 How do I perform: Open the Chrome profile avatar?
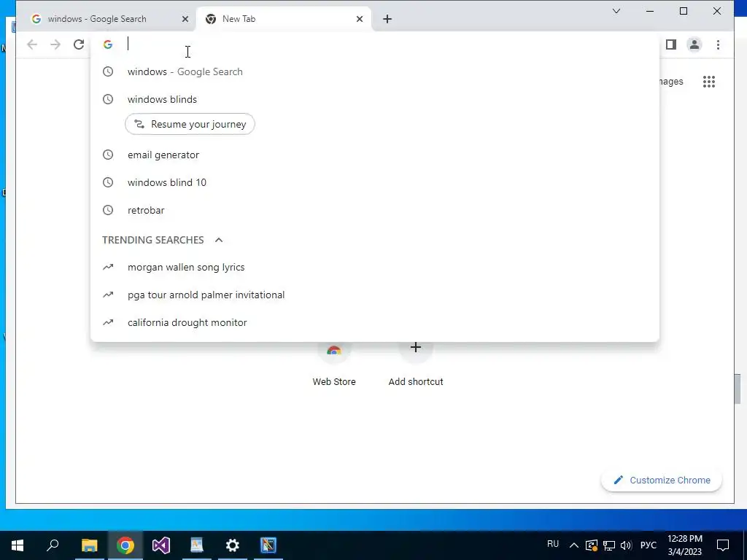point(694,44)
